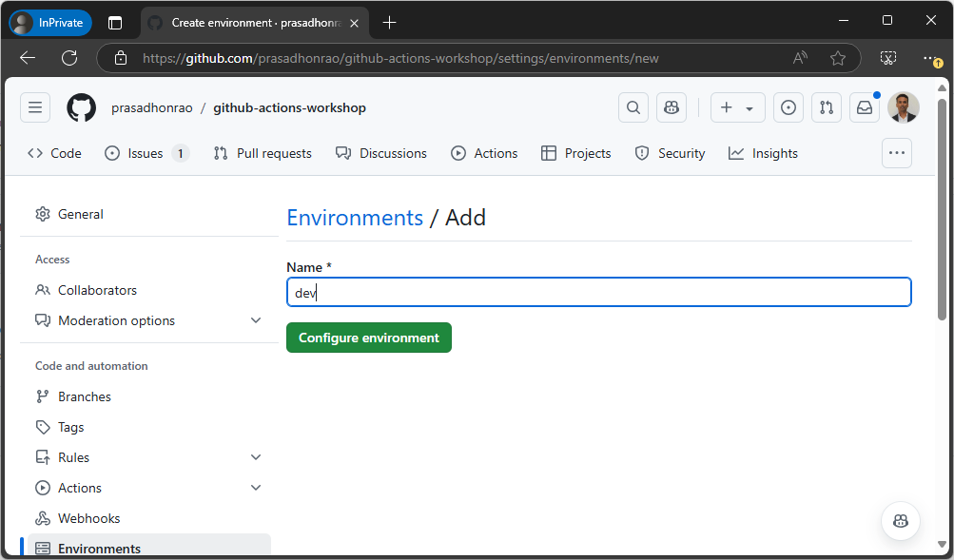Open the more tabs overflow menu
954x560 pixels.
pos(896,153)
